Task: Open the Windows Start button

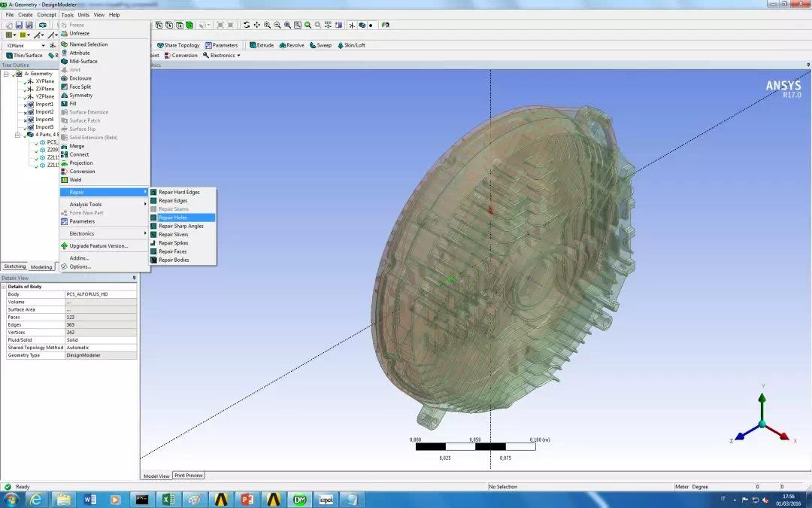Action: point(11,499)
